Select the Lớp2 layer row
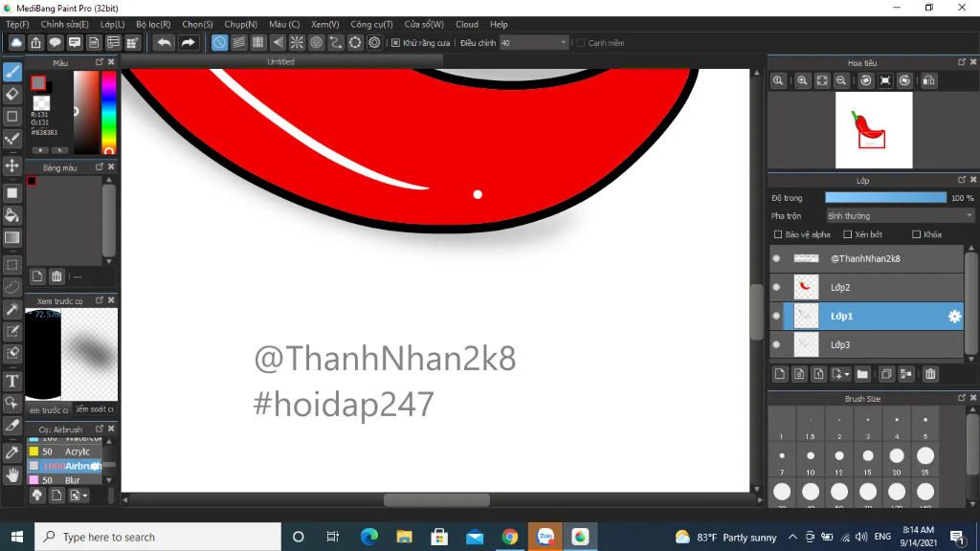The image size is (980, 551). 867,287
